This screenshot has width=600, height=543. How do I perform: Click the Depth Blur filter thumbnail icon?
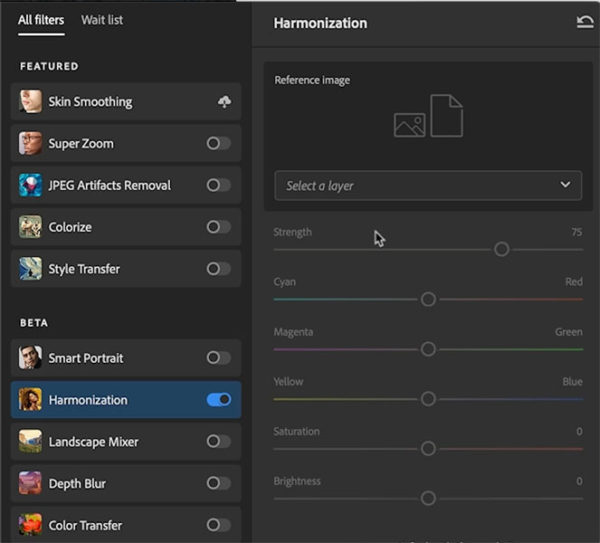(31, 484)
